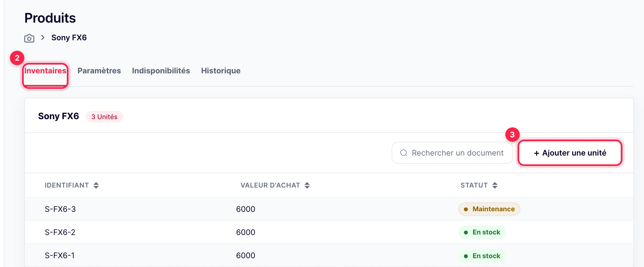The height and width of the screenshot is (267, 644).
Task: Select the S-FX6-1 unit row
Action: click(329, 255)
